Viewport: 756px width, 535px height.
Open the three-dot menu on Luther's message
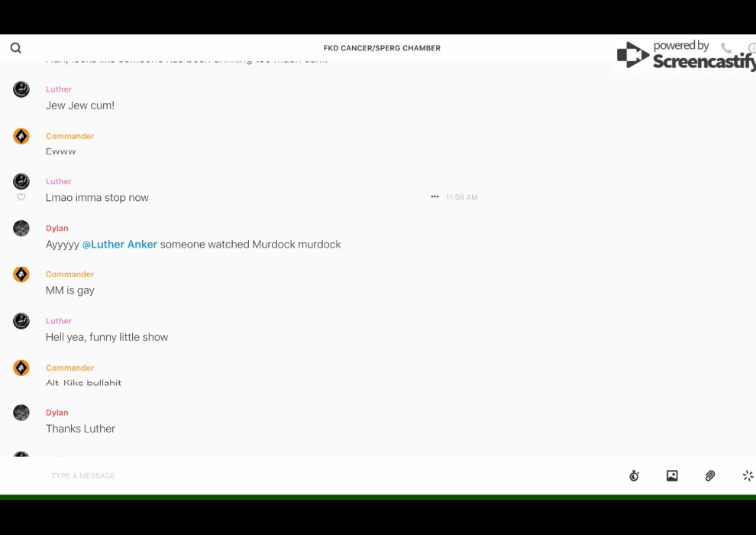(x=435, y=197)
